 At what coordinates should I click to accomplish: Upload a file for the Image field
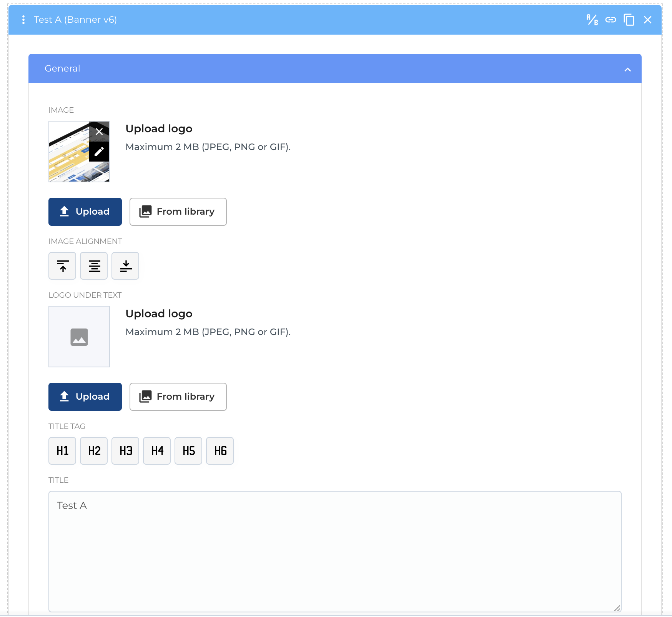(85, 212)
